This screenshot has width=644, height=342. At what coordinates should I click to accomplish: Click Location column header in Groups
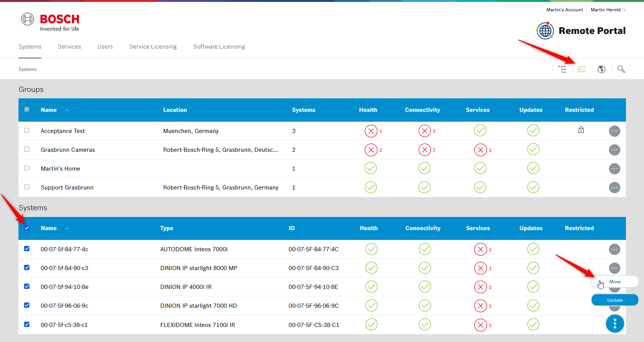click(x=175, y=110)
